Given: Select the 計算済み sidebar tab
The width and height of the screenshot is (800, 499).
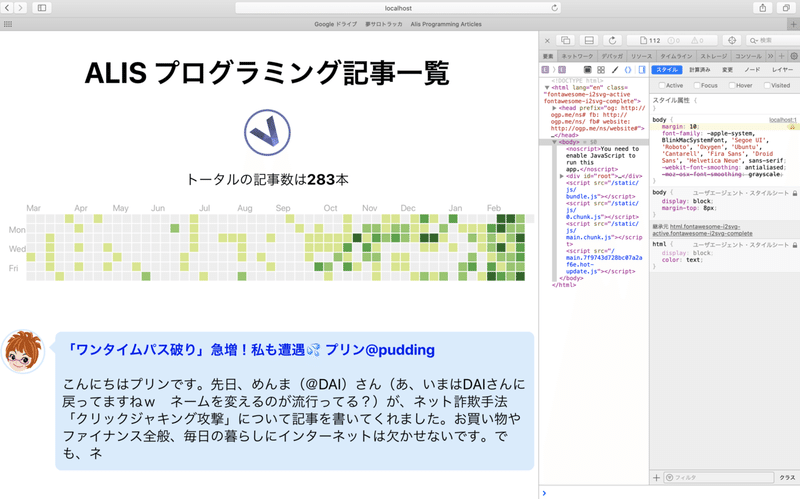Looking at the screenshot, I should (699, 69).
